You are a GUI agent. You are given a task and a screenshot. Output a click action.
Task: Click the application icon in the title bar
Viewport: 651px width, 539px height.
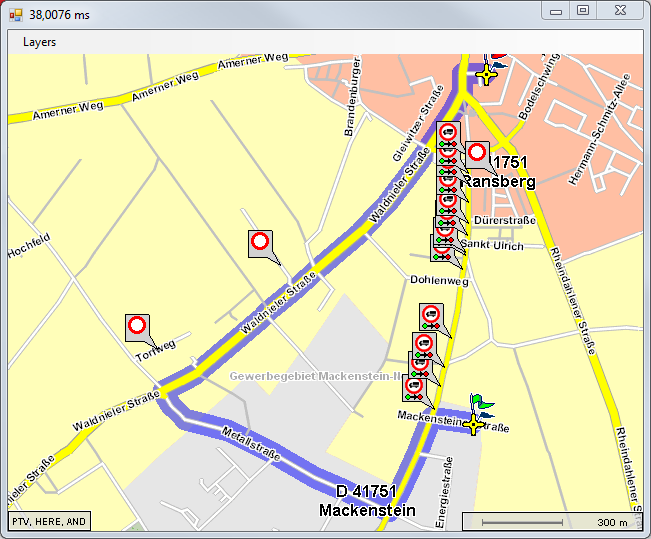(15, 14)
